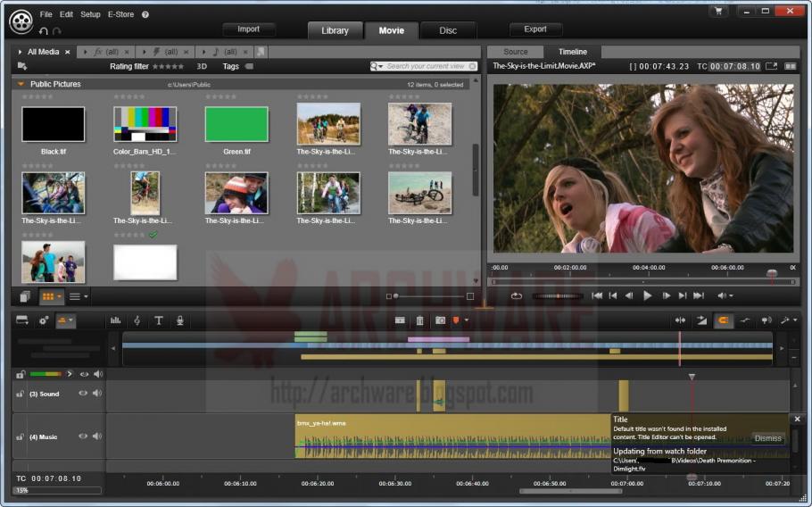Click the loop playback icon
Viewport: 812px width, 507px height.
(517, 295)
